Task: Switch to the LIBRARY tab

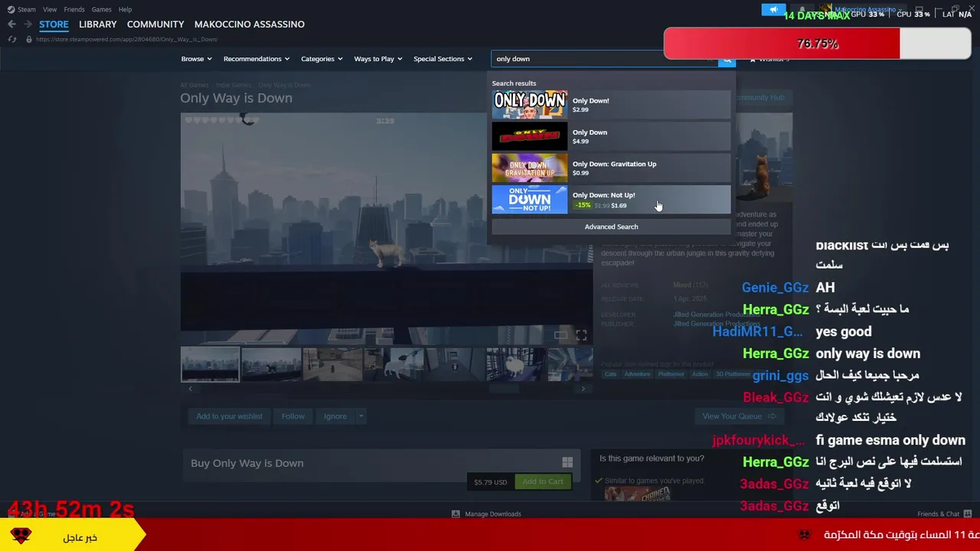Action: click(98, 24)
